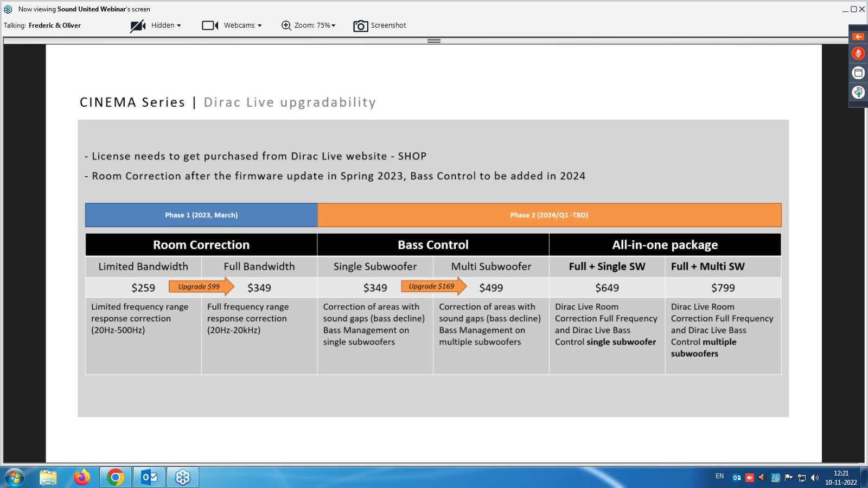
Task: Click the Show desktop strip
Action: (864, 477)
